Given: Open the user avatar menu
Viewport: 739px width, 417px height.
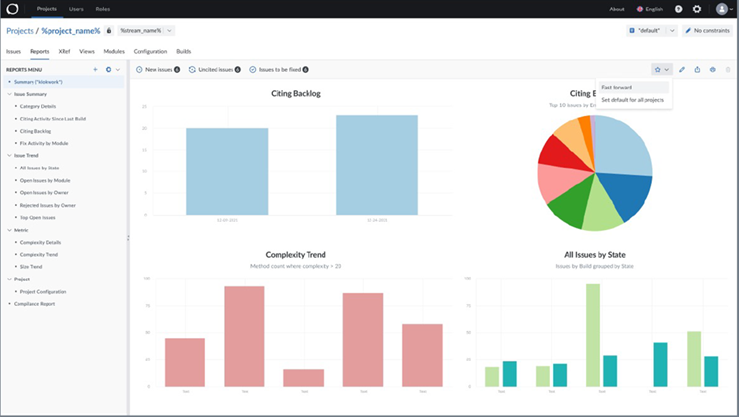Looking at the screenshot, I should [x=724, y=9].
